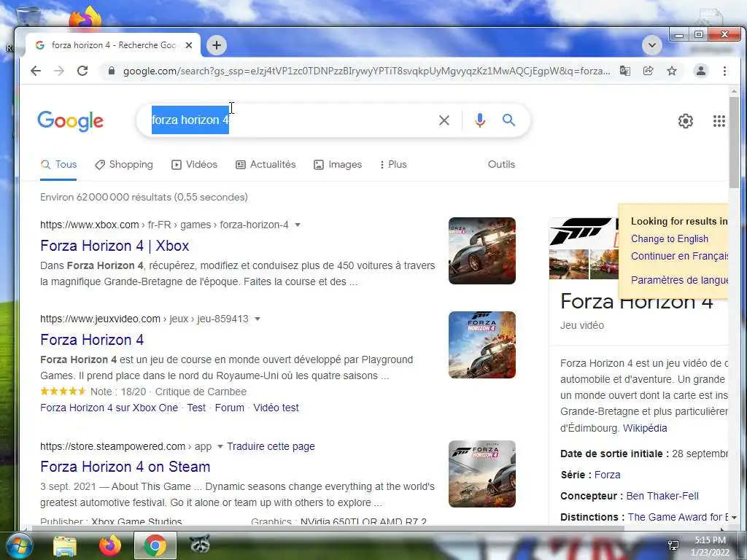This screenshot has width=747, height=560.
Task: Open Forza Horizon 4 sur Xbox One sitelink
Action: [x=109, y=408]
